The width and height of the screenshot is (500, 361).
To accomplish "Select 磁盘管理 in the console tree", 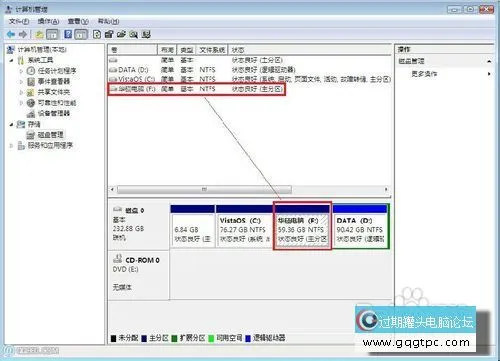I will (50, 135).
